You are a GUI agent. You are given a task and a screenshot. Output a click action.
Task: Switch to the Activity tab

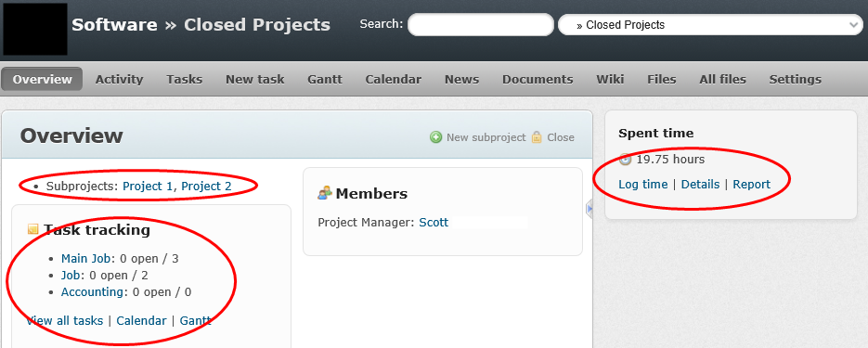click(x=119, y=79)
